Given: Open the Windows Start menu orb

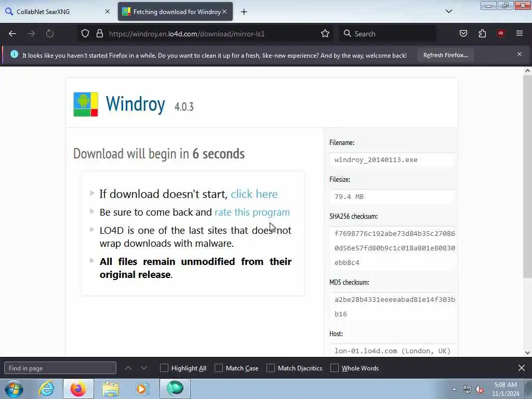Looking at the screenshot, I should coord(14,389).
